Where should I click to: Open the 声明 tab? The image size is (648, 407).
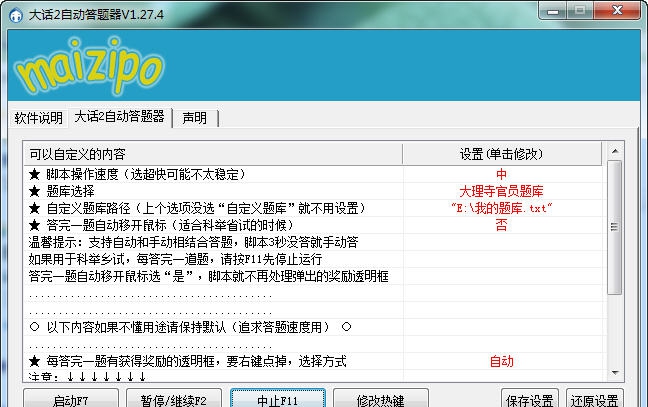(x=195, y=118)
